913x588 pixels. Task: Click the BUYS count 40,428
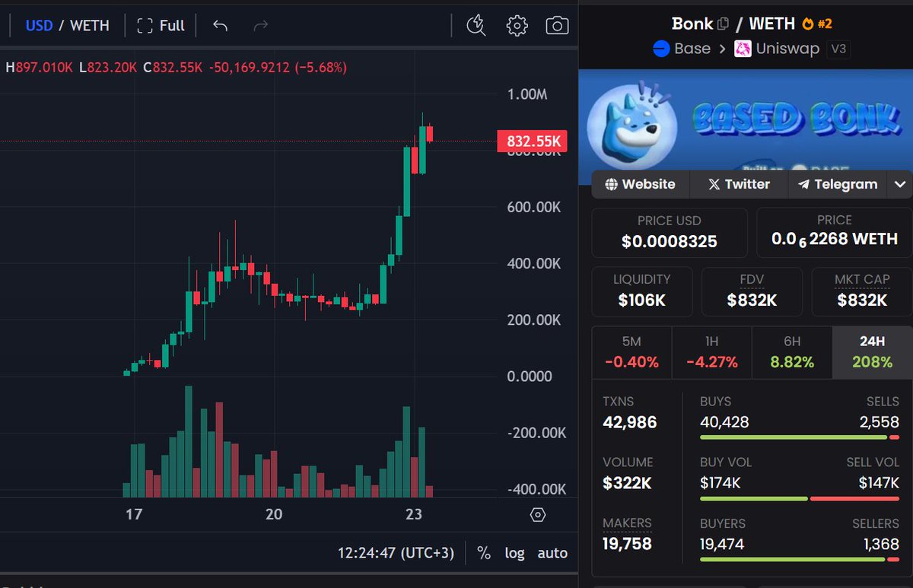724,422
